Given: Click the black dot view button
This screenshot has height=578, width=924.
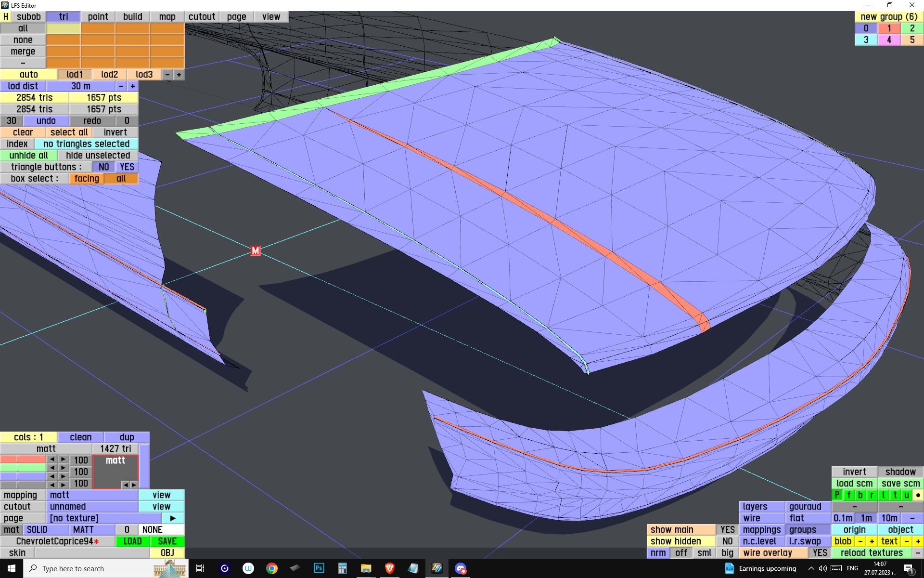Looking at the screenshot, I should point(918,495).
